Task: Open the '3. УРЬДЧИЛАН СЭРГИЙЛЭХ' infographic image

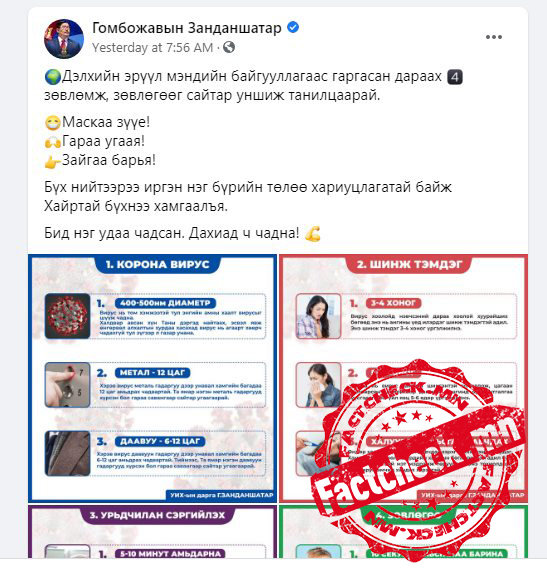Action: (152, 532)
